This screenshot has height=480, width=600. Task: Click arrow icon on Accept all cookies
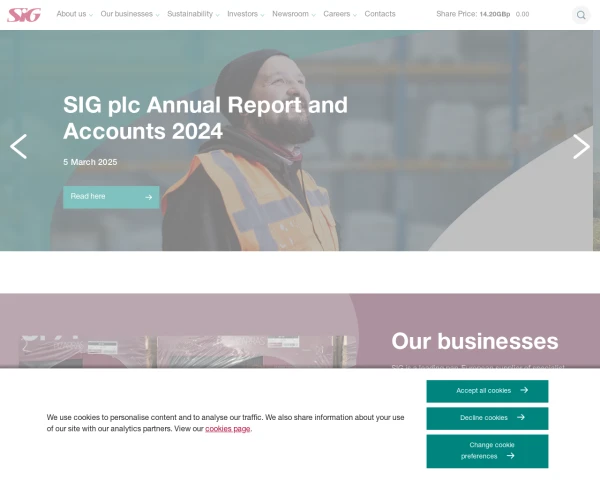pos(524,390)
